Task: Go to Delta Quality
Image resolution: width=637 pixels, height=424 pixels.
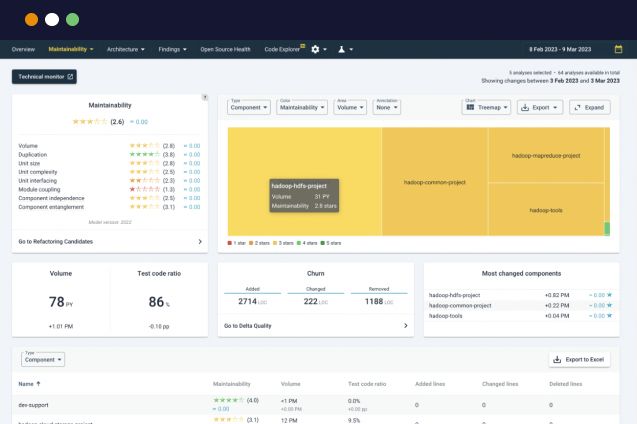Action: click(316, 326)
